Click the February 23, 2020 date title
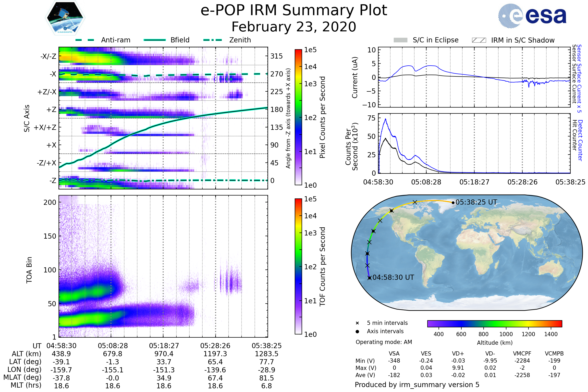Viewport: 588px width, 392px height. [294, 27]
